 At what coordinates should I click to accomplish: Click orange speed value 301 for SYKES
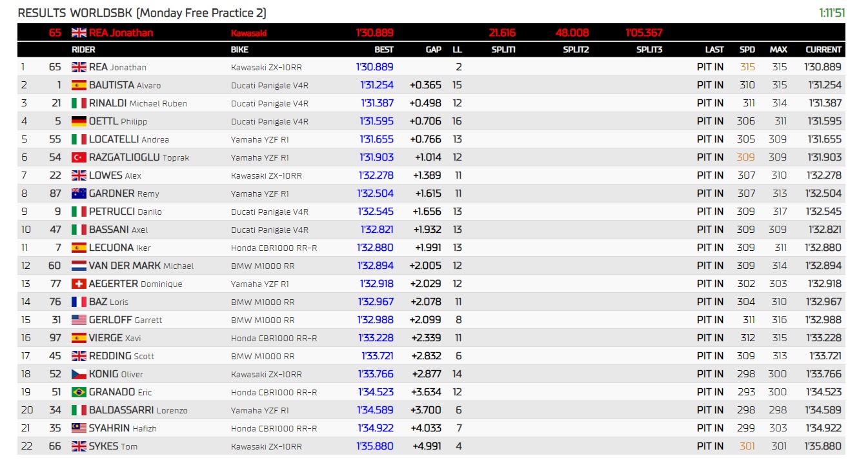pyautogui.click(x=747, y=446)
